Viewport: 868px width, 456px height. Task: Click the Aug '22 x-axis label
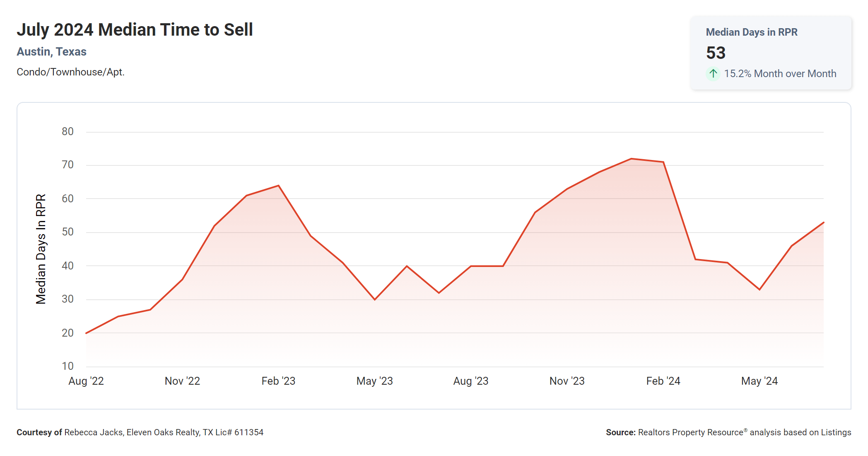coord(86,381)
